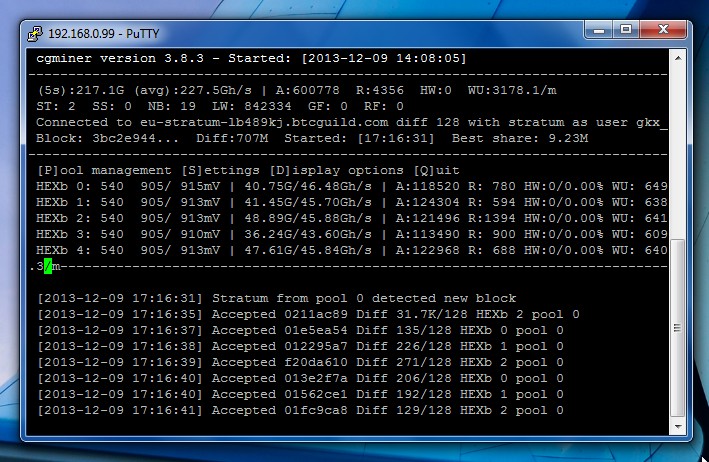709x462 pixels.
Task: Click the "36.24G/43.60Gh/s" hashrate value
Action: pos(308,234)
